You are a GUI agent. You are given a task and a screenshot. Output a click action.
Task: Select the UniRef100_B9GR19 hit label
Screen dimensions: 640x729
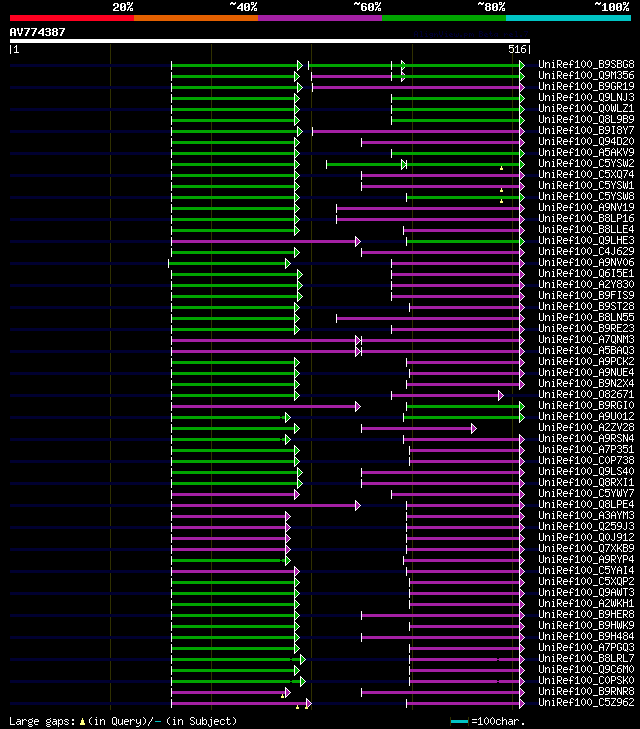[x=586, y=86]
